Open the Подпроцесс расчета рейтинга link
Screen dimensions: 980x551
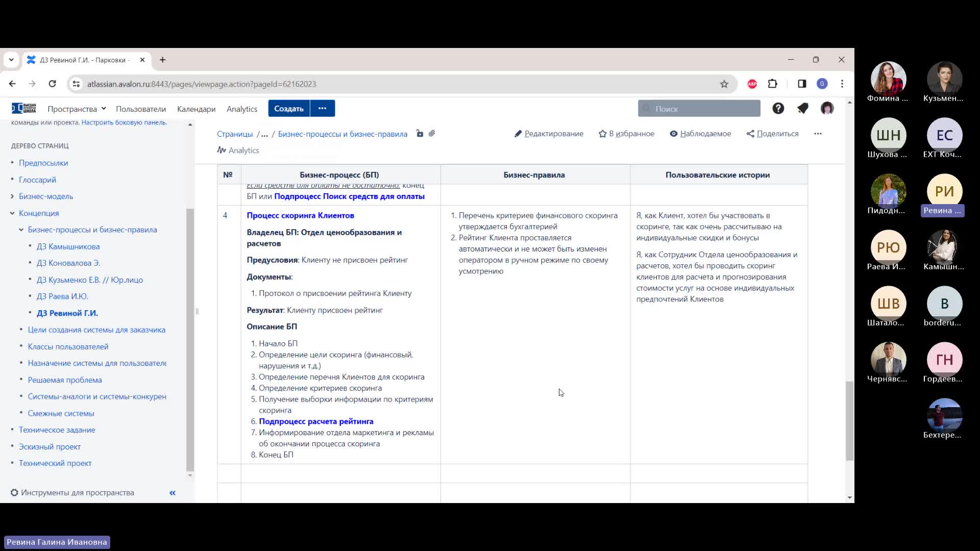point(316,421)
